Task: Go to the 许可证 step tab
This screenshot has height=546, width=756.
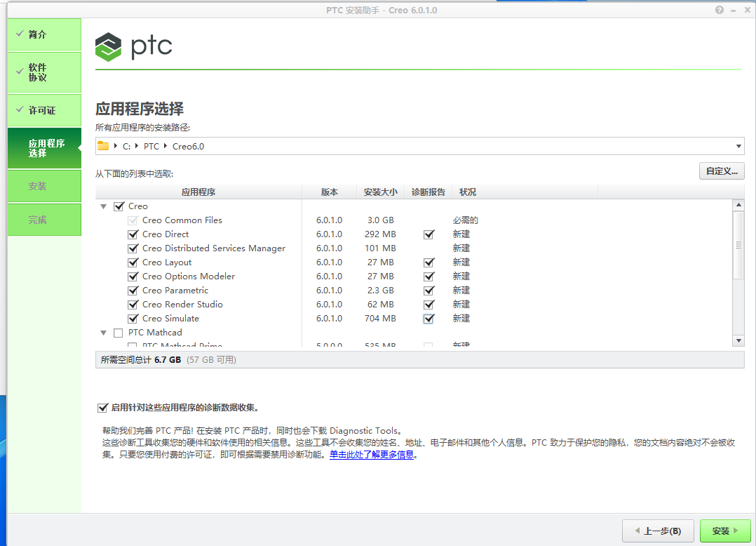Action: coord(44,110)
